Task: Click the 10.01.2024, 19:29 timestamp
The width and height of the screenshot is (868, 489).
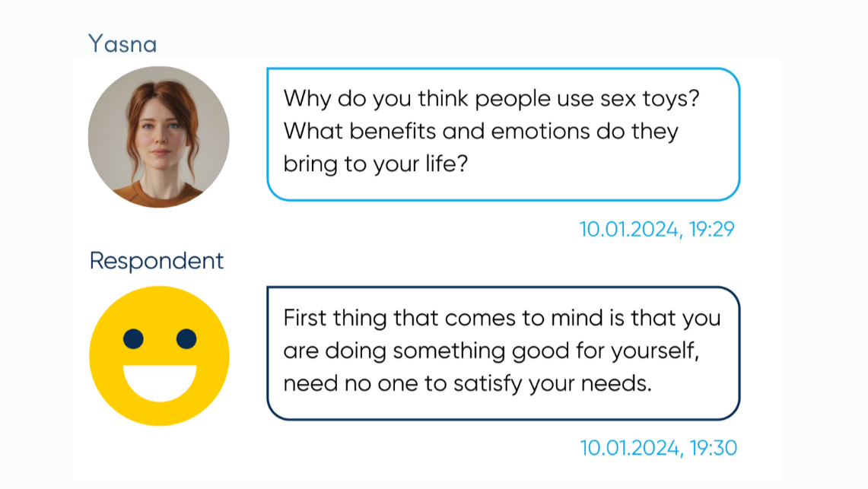Action: [x=657, y=229]
